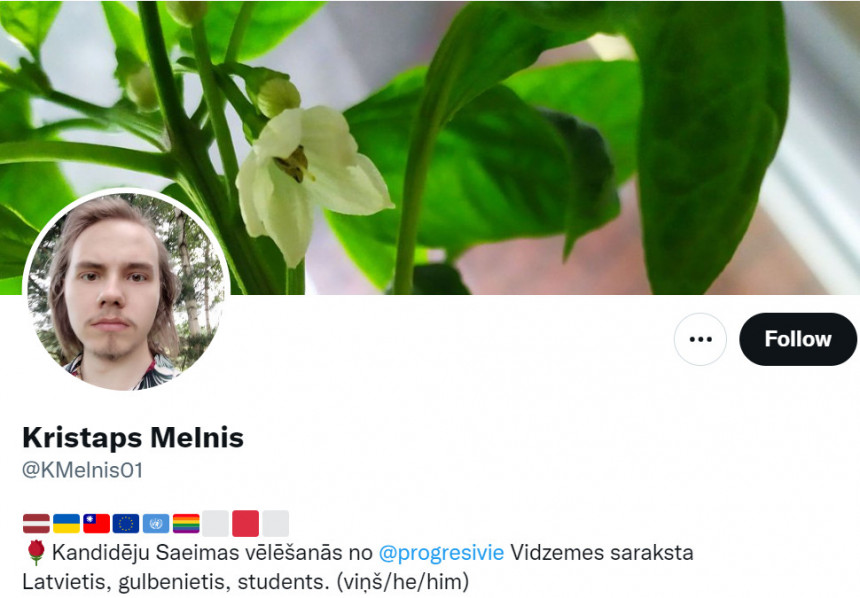This screenshot has width=860, height=598.
Task: Click the red rose emoji in bio
Action: click(x=36, y=552)
